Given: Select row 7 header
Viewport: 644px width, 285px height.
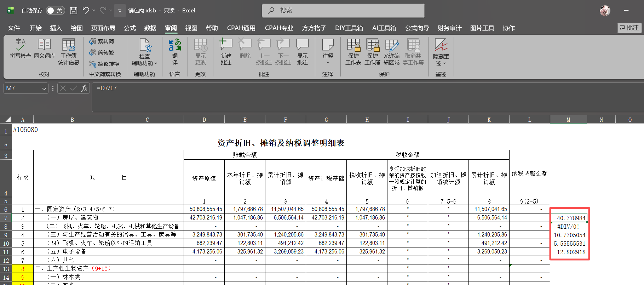Looking at the screenshot, I should [x=6, y=218].
